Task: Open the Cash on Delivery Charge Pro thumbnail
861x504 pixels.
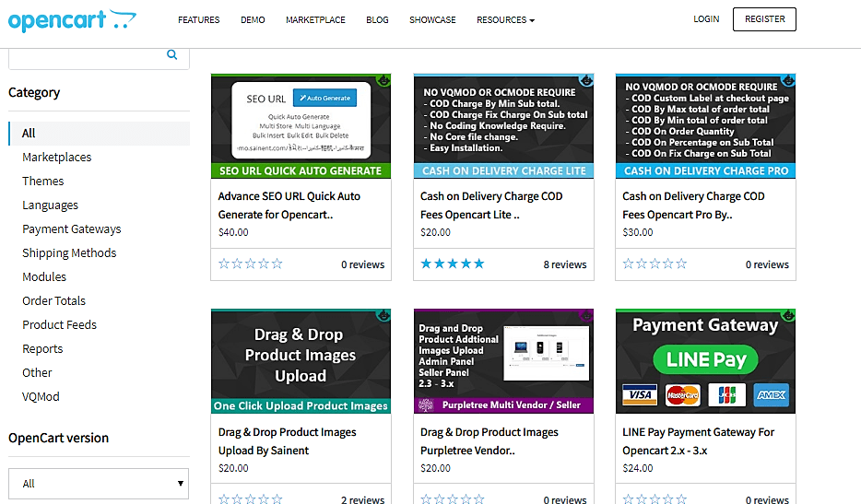Action: tap(705, 126)
